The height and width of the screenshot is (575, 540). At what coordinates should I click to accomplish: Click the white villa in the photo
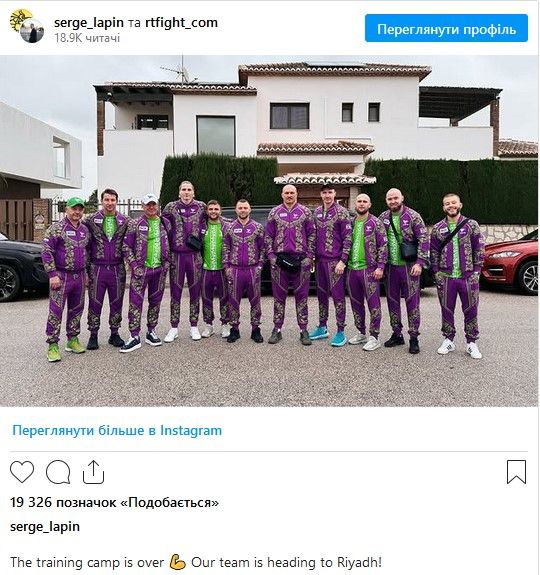(x=297, y=125)
